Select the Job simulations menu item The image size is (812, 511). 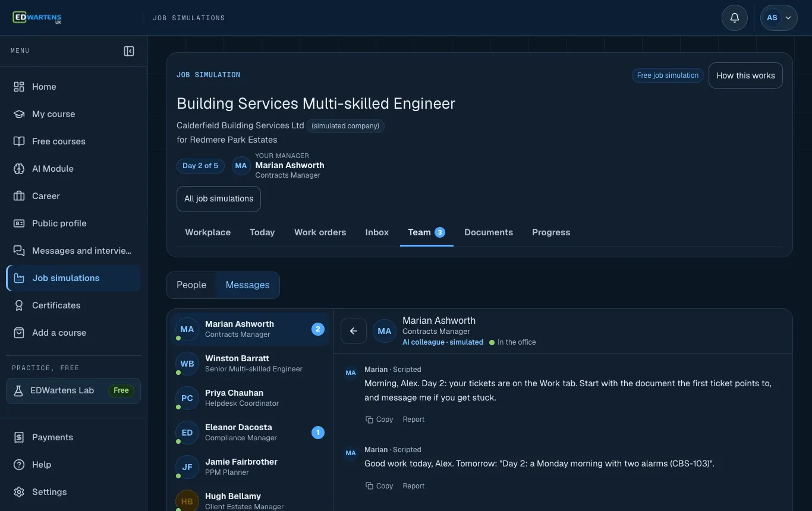pos(74,278)
